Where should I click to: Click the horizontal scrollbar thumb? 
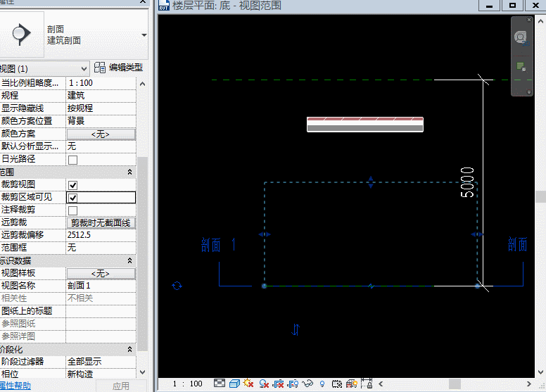tap(455, 384)
